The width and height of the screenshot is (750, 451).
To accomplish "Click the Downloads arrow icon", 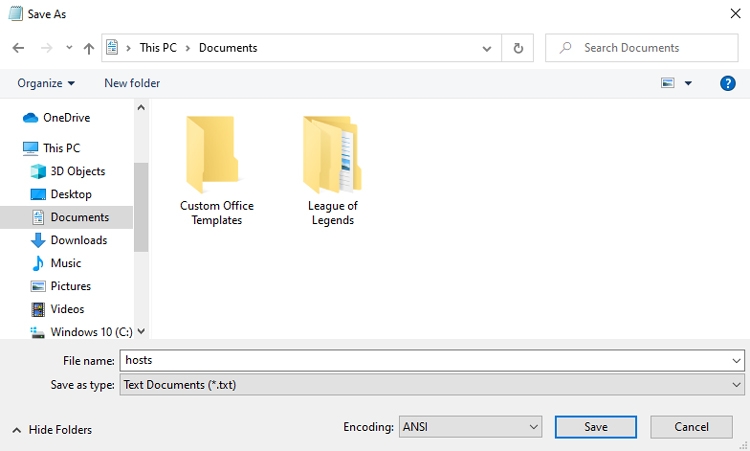I will pyautogui.click(x=38, y=240).
